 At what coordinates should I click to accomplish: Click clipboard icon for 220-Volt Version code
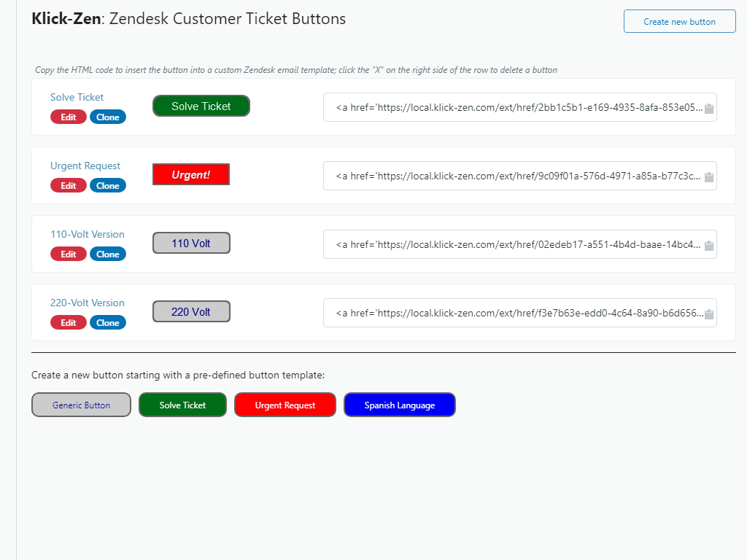pos(708,314)
